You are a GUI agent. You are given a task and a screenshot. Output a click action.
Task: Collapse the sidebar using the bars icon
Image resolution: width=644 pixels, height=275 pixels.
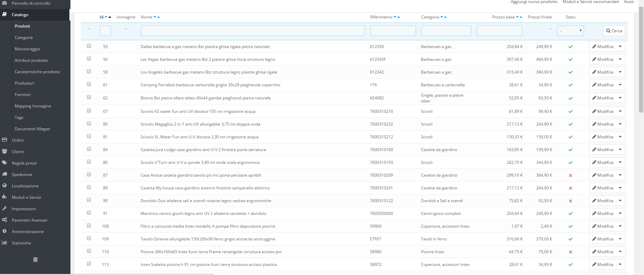pyautogui.click(x=35, y=260)
